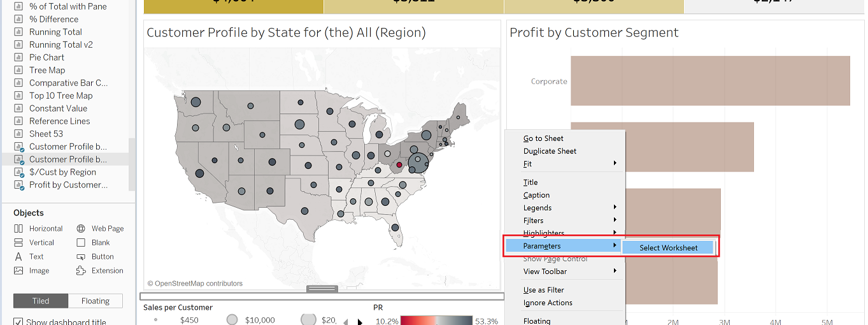This screenshot has height=325, width=868.
Task: Click the Sheet 53 sheet icon
Action: 18,134
